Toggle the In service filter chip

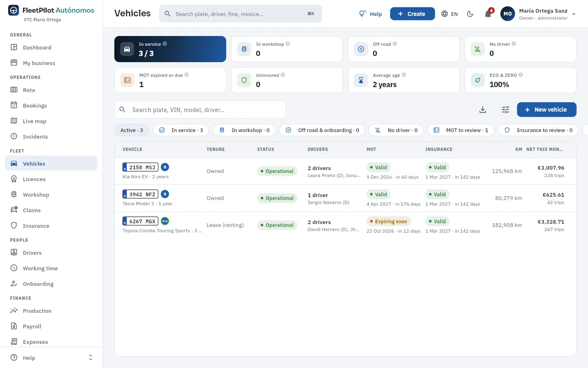coord(181,130)
